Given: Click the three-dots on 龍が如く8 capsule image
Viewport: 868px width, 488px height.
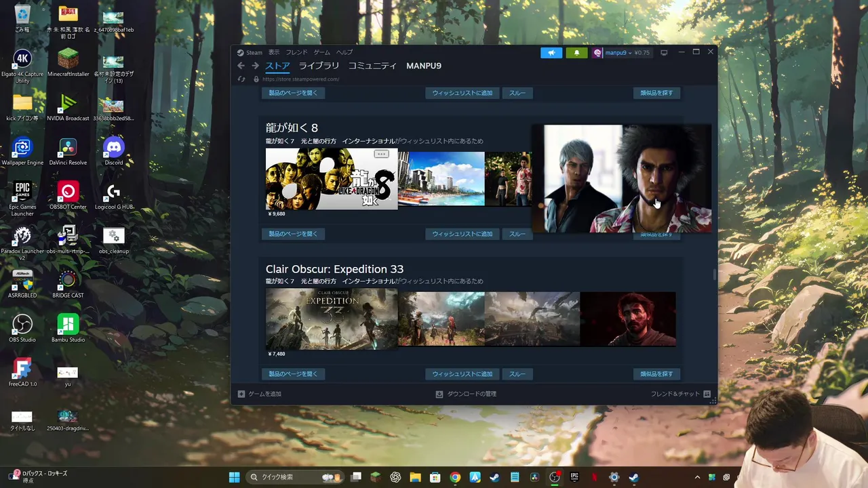Looking at the screenshot, I should tap(381, 154).
